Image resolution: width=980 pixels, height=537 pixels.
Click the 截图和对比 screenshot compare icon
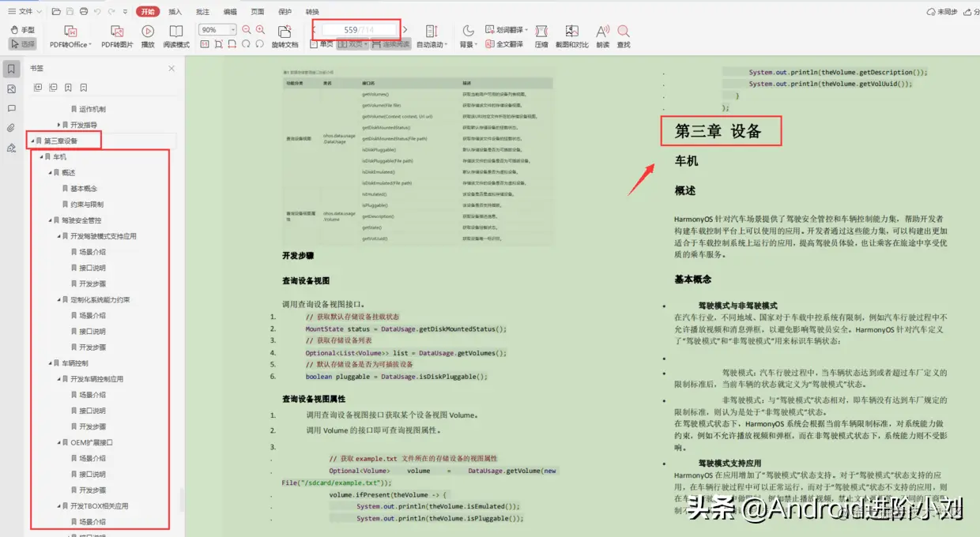tap(571, 36)
